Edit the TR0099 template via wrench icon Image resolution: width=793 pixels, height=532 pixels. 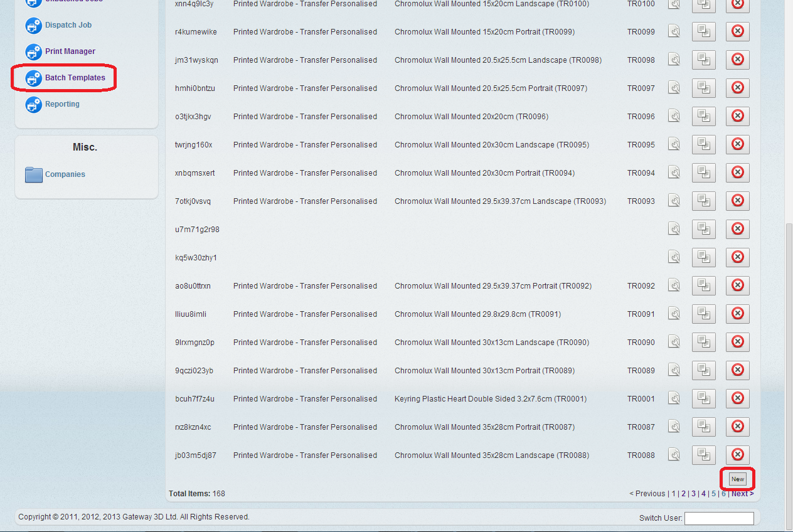pos(674,31)
